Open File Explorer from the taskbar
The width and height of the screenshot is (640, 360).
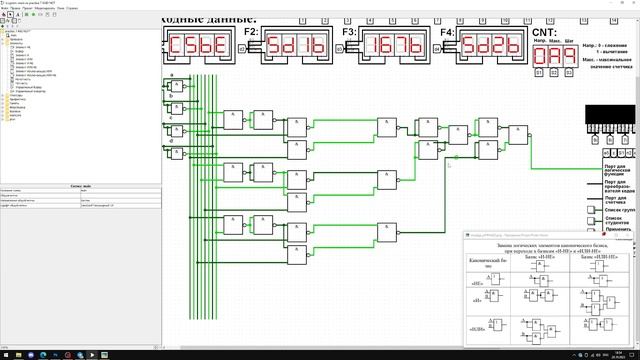point(18,355)
